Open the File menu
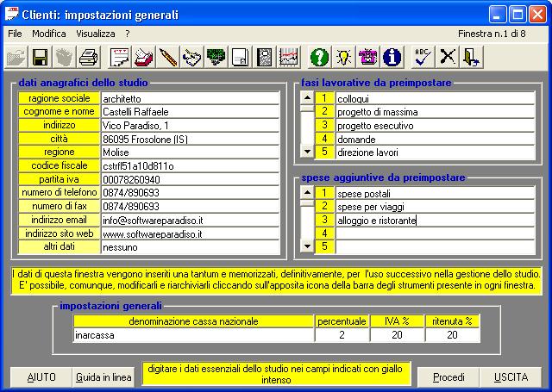The image size is (552, 392). [x=15, y=33]
